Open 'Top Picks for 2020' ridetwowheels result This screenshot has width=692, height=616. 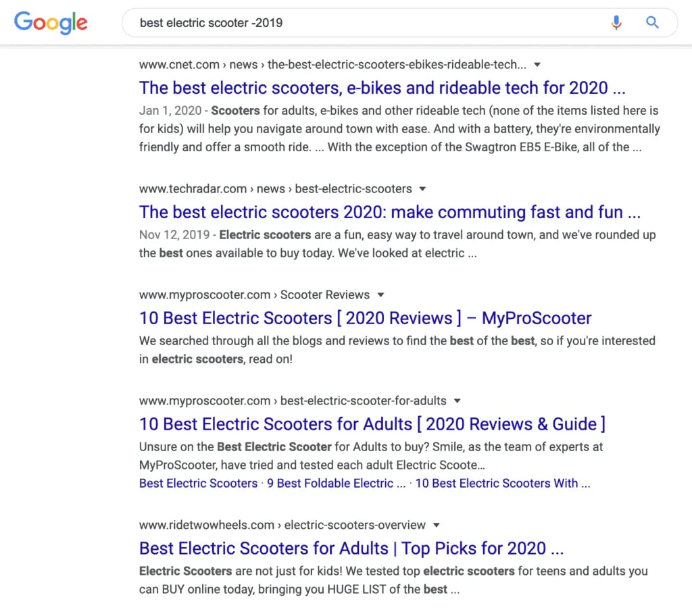351,548
